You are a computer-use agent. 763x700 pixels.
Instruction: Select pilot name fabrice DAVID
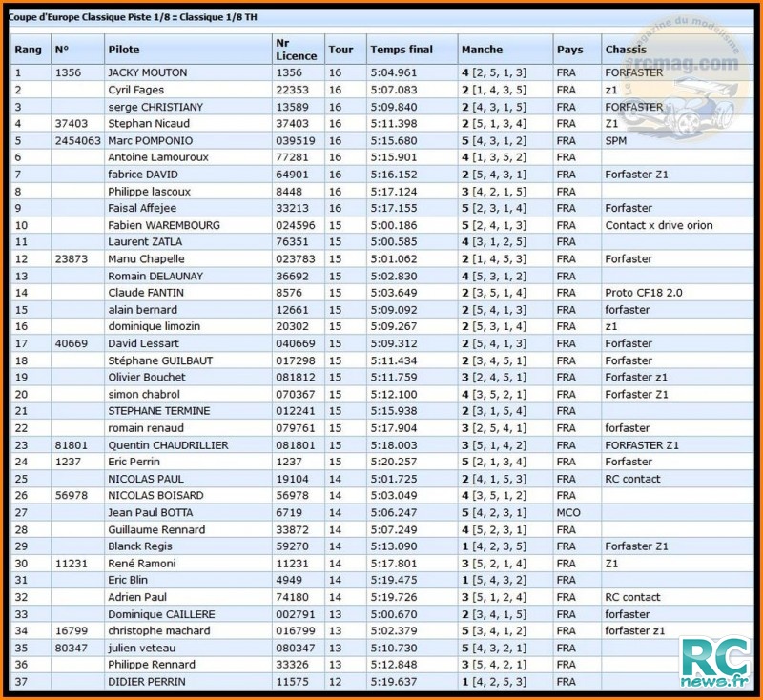coord(143,175)
